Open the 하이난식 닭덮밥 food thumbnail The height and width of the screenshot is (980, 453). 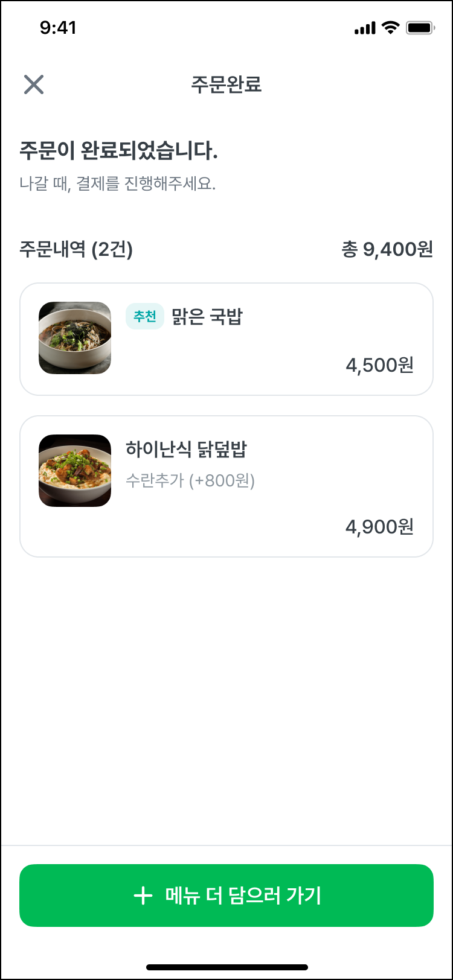click(x=75, y=471)
